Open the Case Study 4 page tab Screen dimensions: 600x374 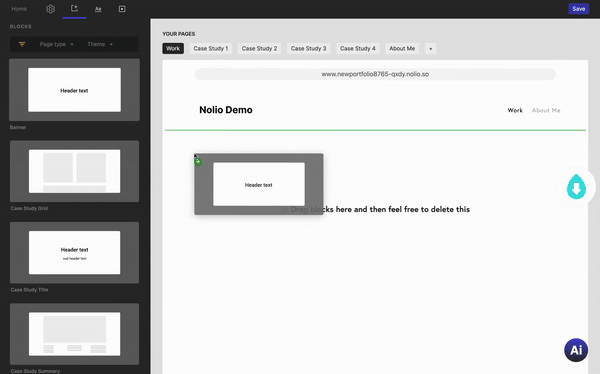pos(358,49)
